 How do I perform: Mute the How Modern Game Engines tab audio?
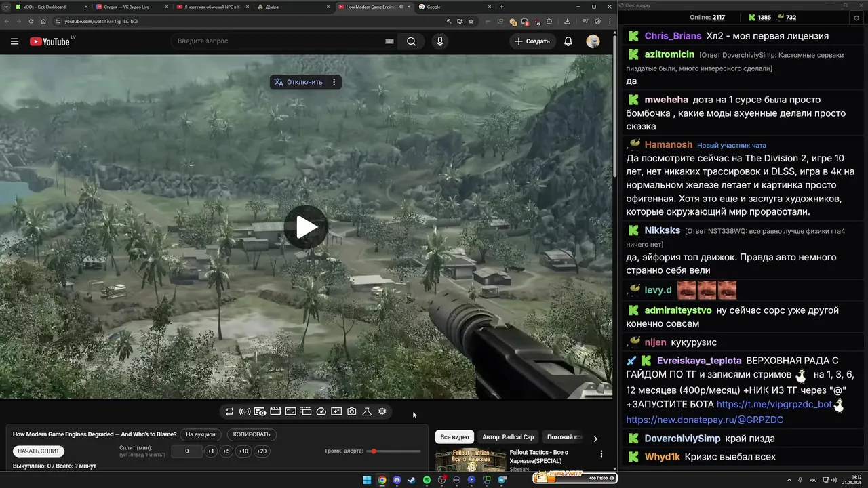pyautogui.click(x=401, y=7)
